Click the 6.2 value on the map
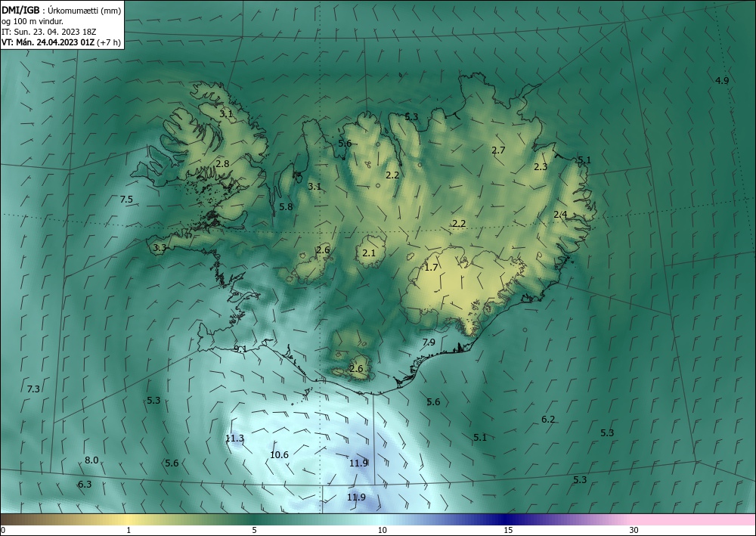This screenshot has width=756, height=536. (x=548, y=420)
